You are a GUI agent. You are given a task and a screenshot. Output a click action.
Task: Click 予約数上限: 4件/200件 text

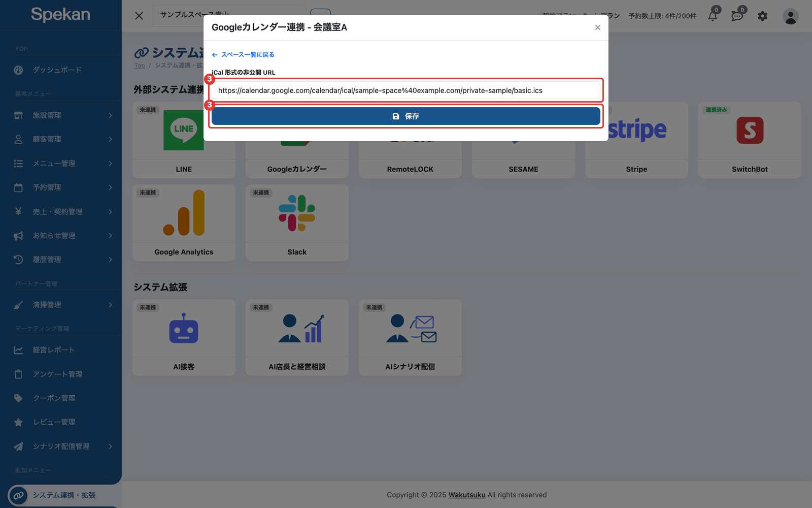coord(662,16)
